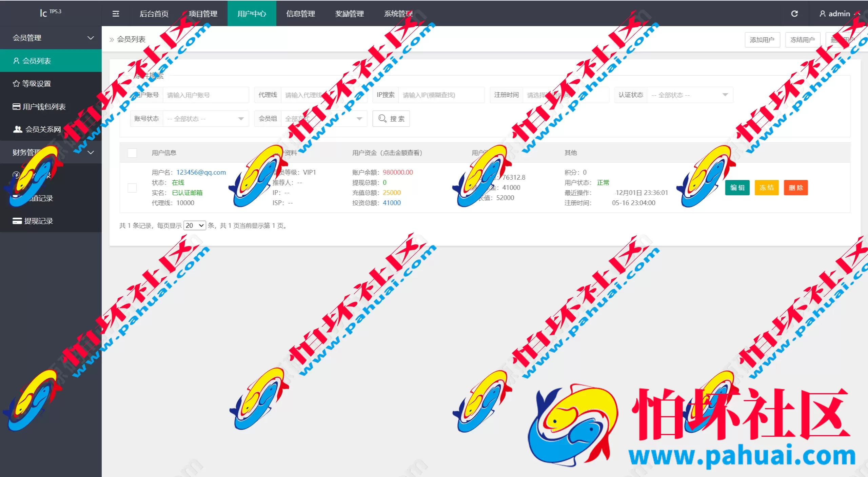The width and height of the screenshot is (868, 477).
Task: Open 会员列表 via its person icon
Action: [x=16, y=61]
